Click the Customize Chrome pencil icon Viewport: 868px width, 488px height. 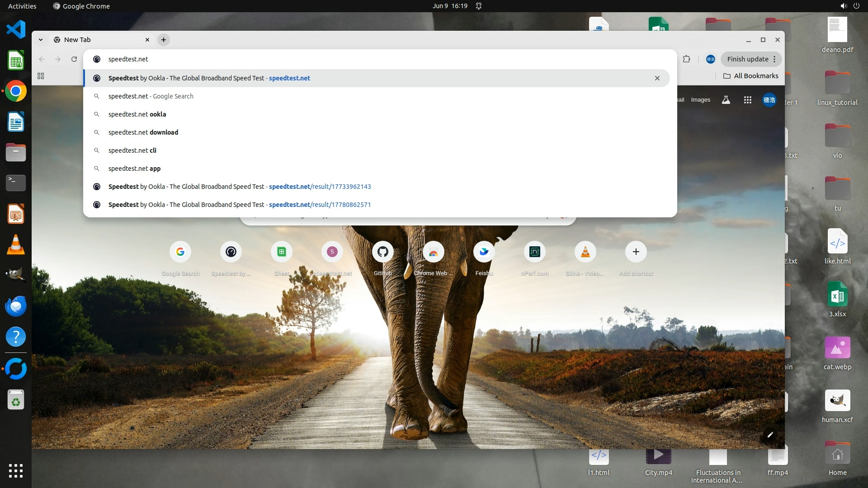tap(770, 435)
